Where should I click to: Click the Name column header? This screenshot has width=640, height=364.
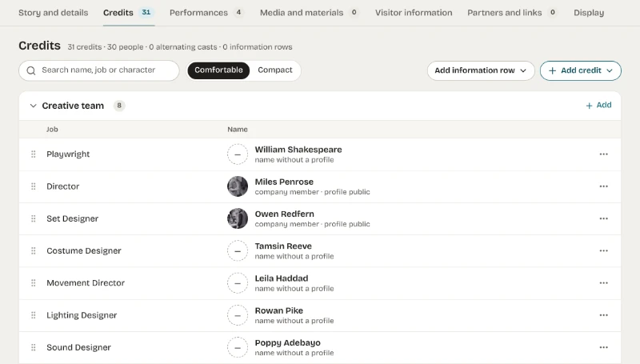point(238,130)
